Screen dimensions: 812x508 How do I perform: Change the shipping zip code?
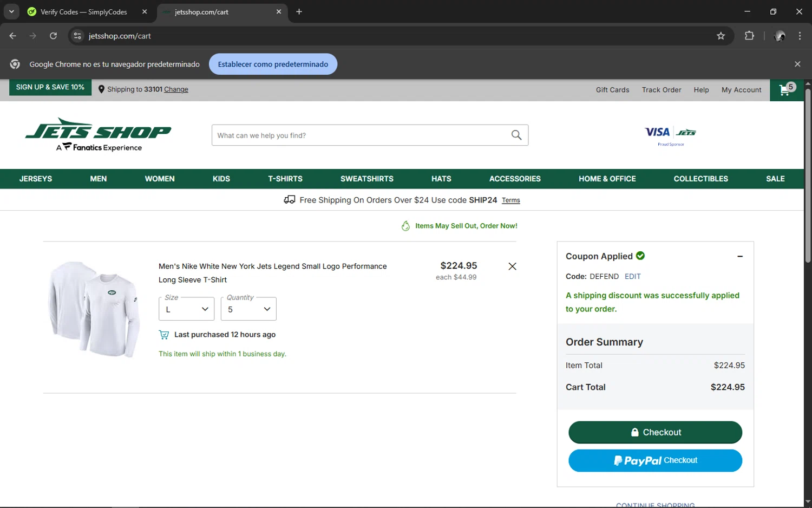[176, 90]
